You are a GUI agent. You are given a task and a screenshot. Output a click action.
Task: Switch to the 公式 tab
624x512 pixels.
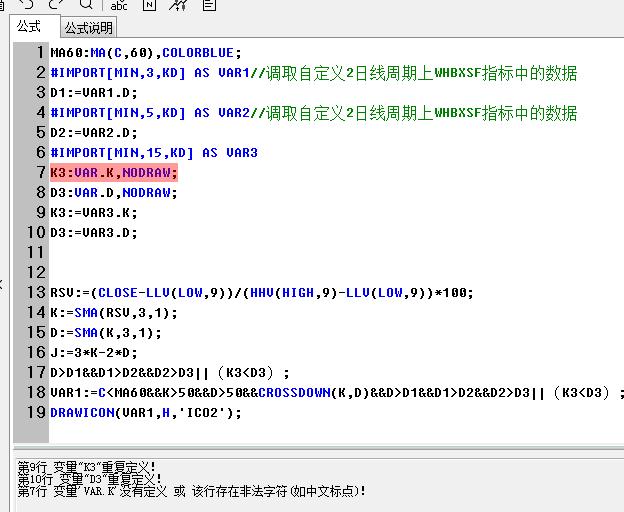pyautogui.click(x=30, y=27)
